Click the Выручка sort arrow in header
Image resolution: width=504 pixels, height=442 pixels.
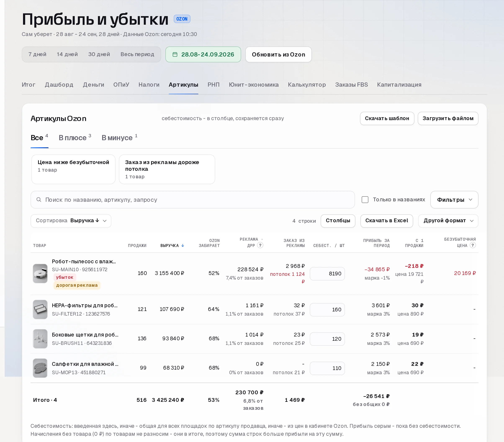[183, 245]
